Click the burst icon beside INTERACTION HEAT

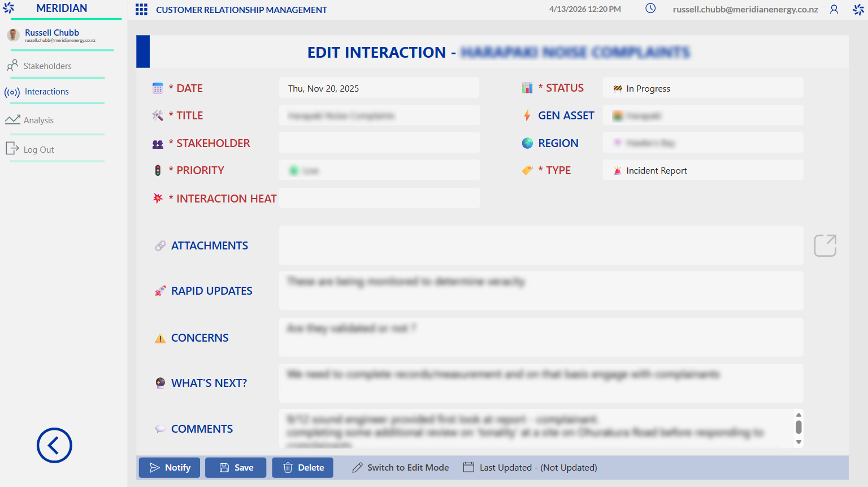click(x=158, y=198)
